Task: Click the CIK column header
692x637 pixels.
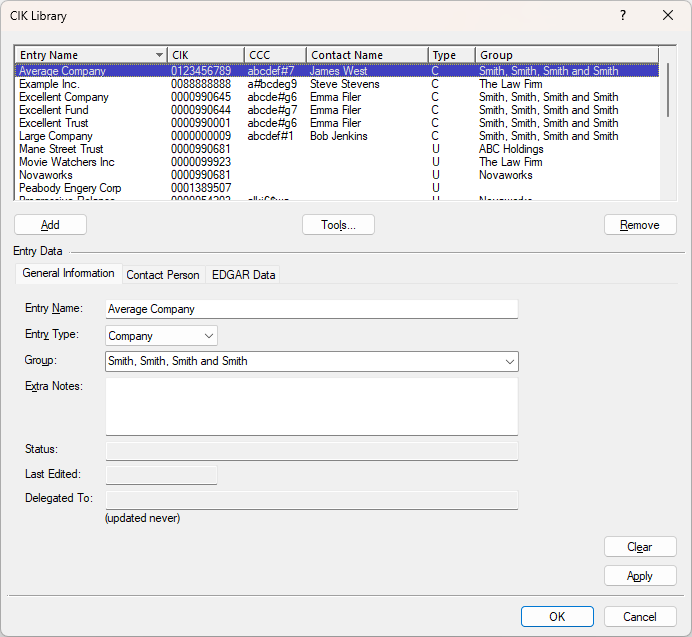Action: tap(205, 55)
